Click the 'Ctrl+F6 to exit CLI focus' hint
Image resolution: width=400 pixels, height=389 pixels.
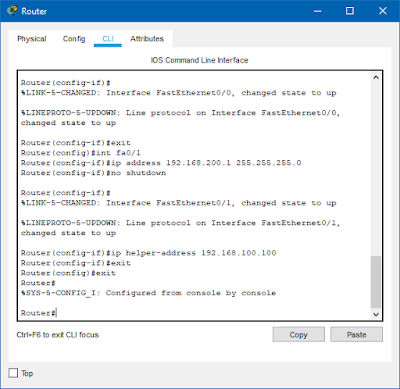point(58,335)
